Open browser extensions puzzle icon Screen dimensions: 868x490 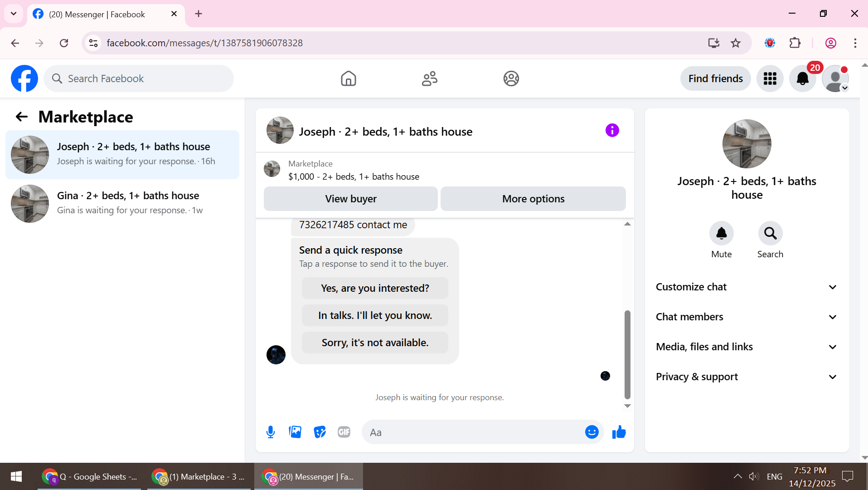795,43
